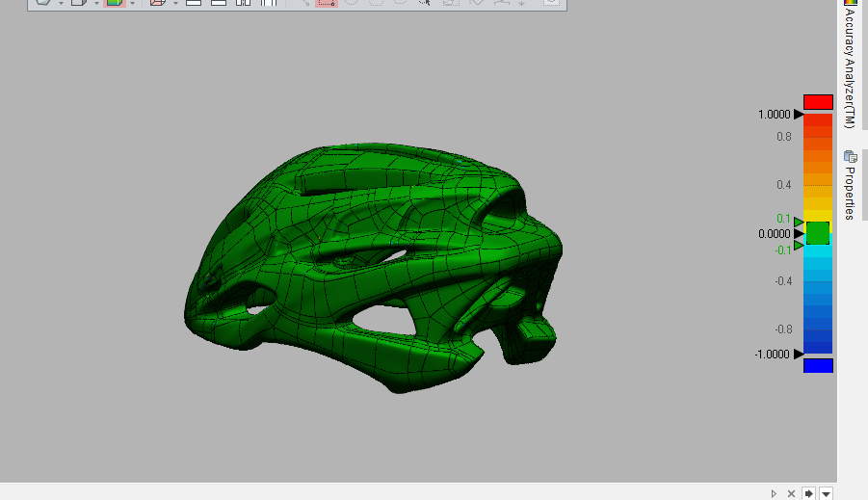This screenshot has height=500, width=868.
Task: Click the black marker beside 1.0000
Action: 799,115
